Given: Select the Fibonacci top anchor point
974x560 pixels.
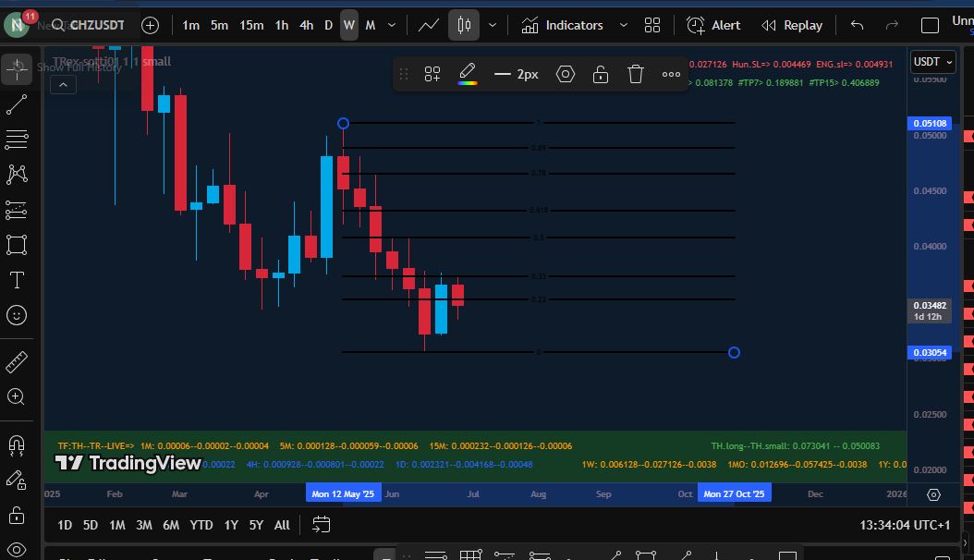Looking at the screenshot, I should [x=343, y=124].
